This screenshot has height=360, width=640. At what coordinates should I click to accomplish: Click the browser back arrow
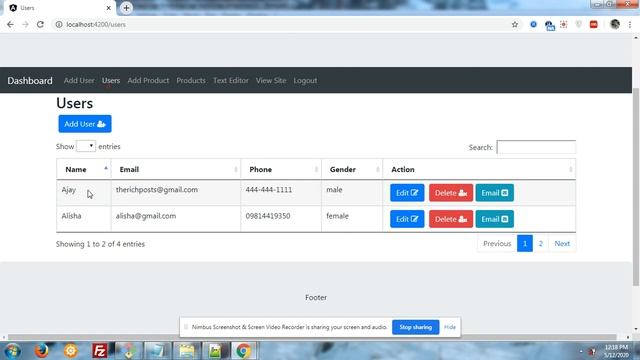(x=10, y=24)
